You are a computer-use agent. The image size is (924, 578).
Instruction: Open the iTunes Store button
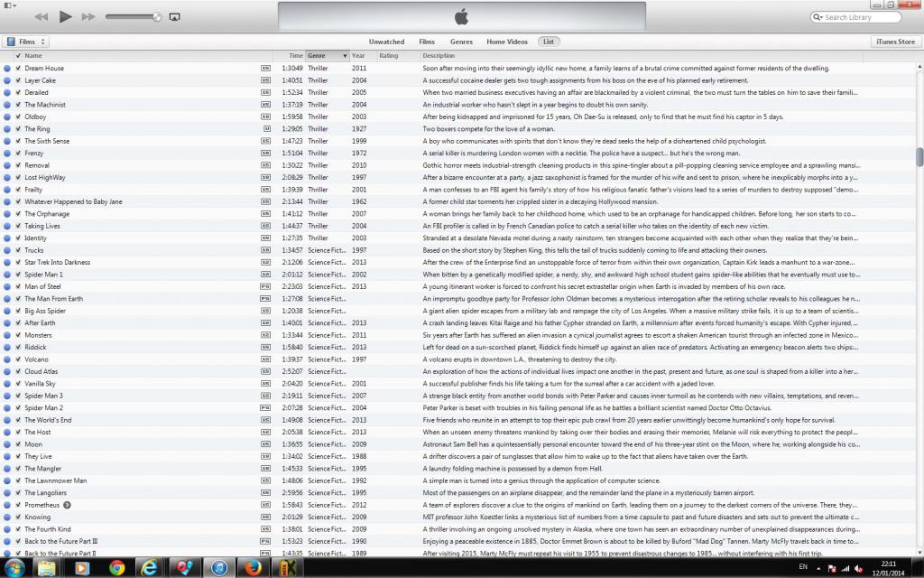tap(895, 42)
